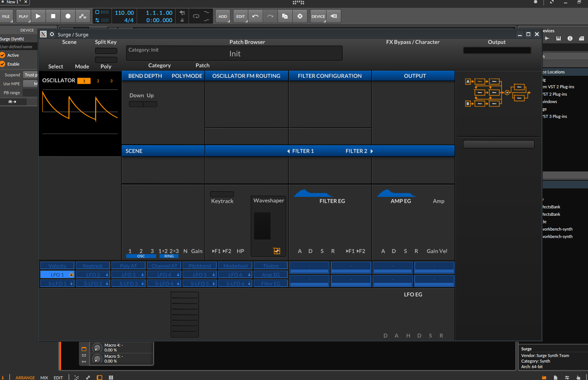Open the FILE menu dropdown
The image size is (588, 380).
click(x=6, y=16)
